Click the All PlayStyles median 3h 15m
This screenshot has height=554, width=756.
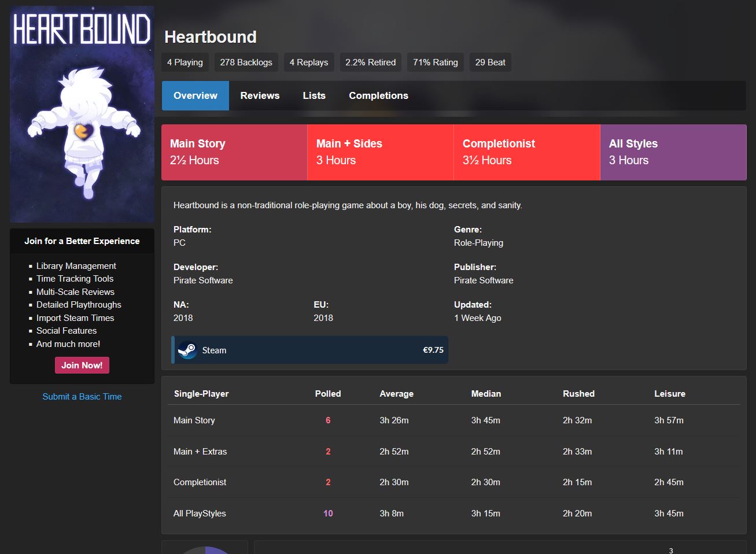pos(486,514)
